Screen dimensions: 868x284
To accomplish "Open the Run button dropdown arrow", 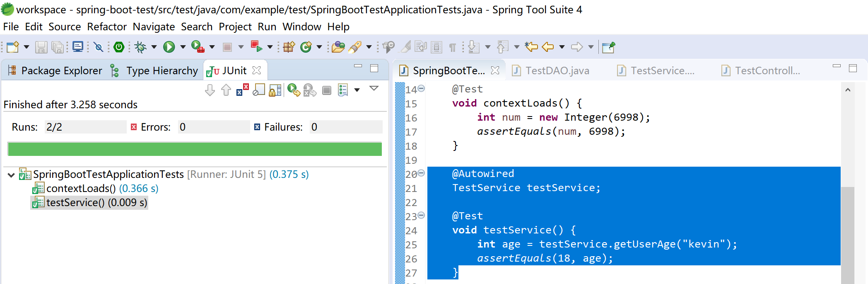I will (x=183, y=47).
